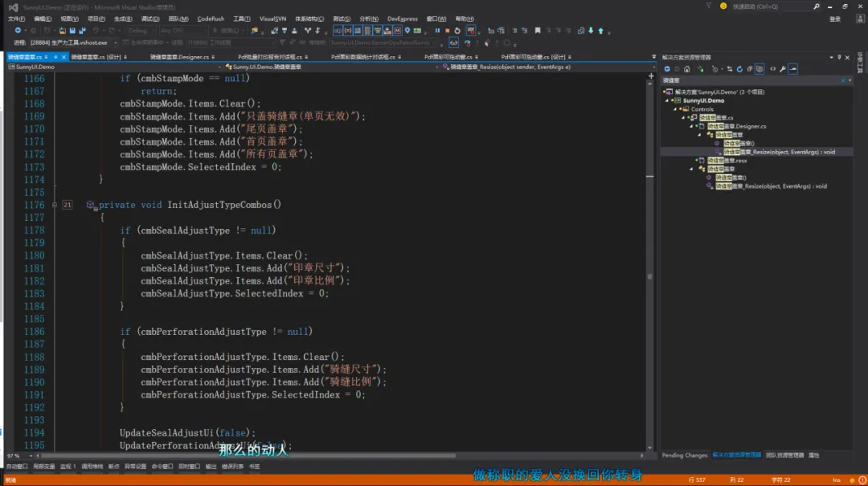Click the magnifier icon in the Quick Launch box
Screen dimensions: 868x486
pos(817,6)
